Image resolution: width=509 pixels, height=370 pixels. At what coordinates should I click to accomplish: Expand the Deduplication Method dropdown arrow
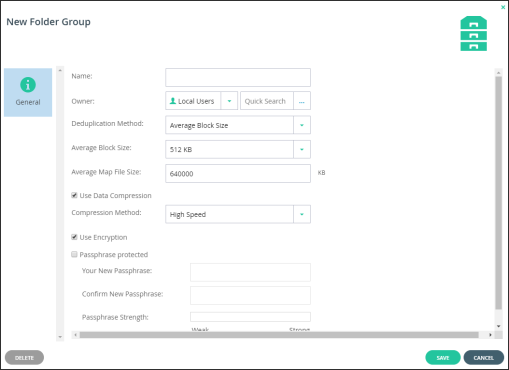[302, 125]
